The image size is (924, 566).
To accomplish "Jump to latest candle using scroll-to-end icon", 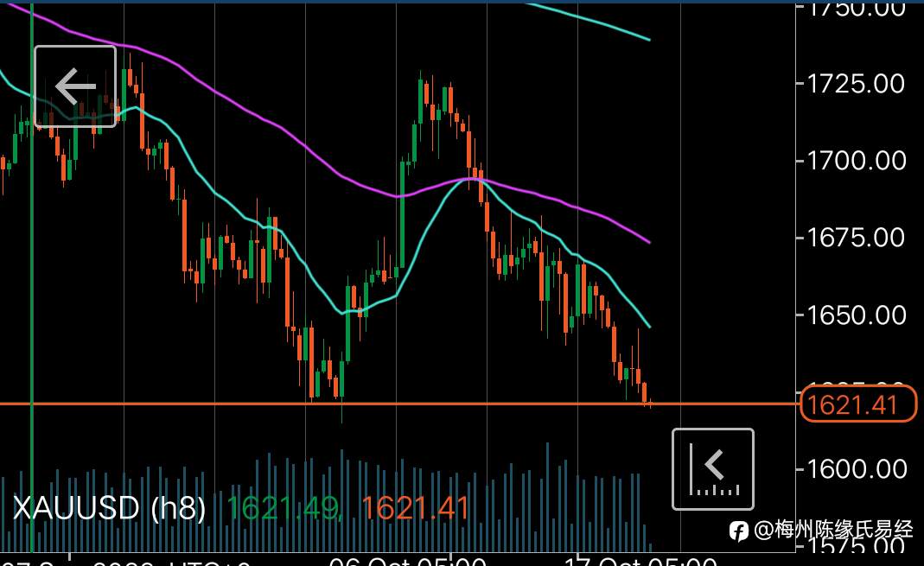I will (713, 469).
